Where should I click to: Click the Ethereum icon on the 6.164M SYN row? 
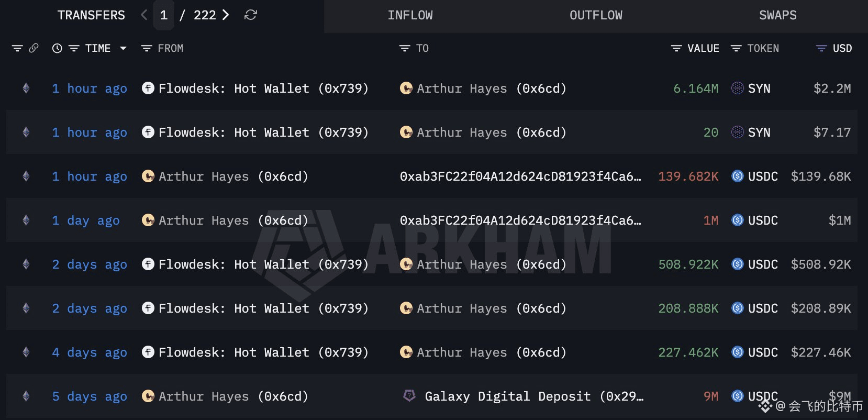tap(26, 89)
